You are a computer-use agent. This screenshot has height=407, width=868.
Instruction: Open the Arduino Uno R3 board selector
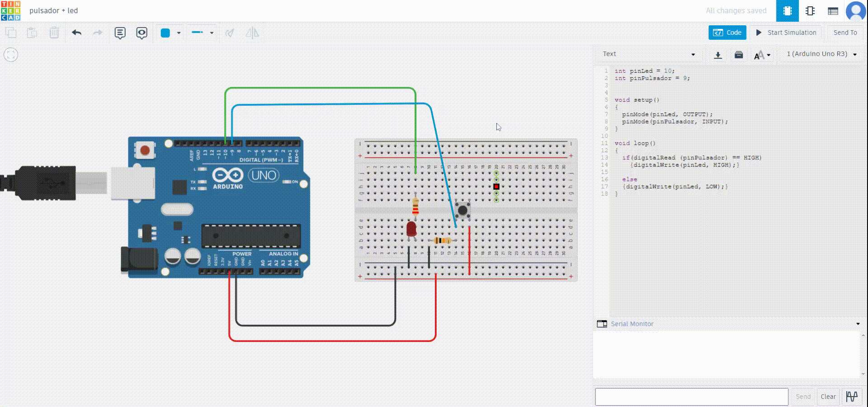tap(821, 54)
